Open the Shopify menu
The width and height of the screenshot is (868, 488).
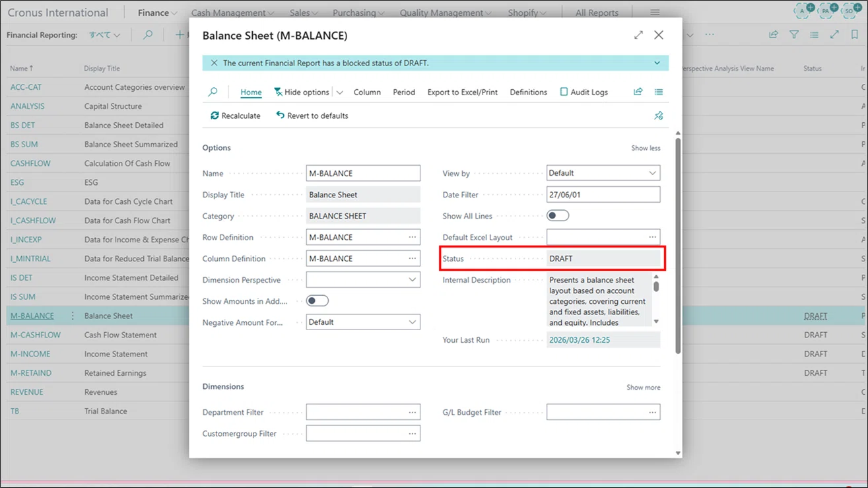pyautogui.click(x=527, y=13)
